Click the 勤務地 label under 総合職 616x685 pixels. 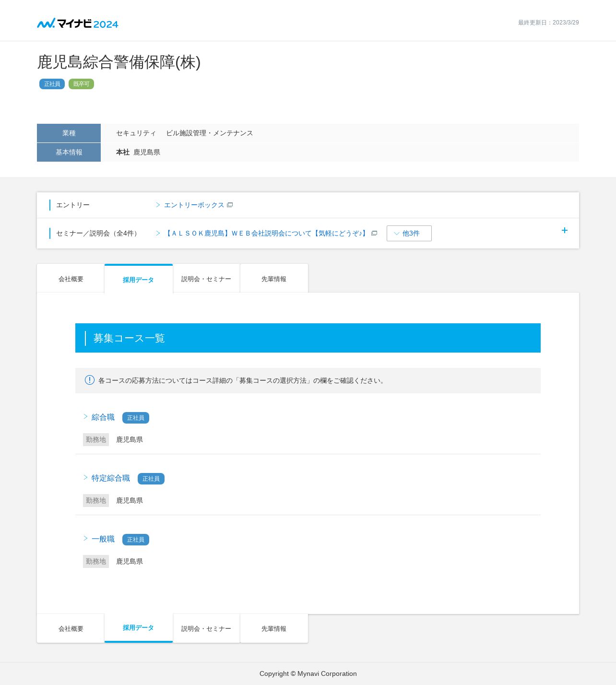(96, 439)
